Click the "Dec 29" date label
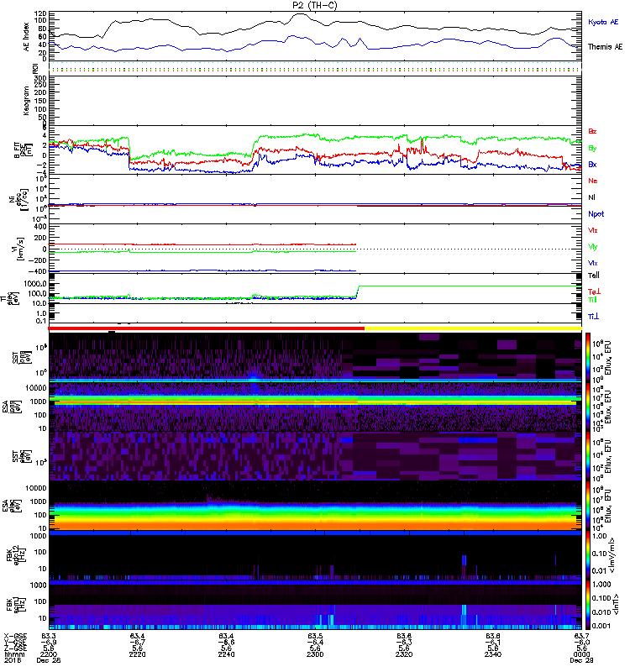Screen dimensions: 630x672 click(581, 660)
